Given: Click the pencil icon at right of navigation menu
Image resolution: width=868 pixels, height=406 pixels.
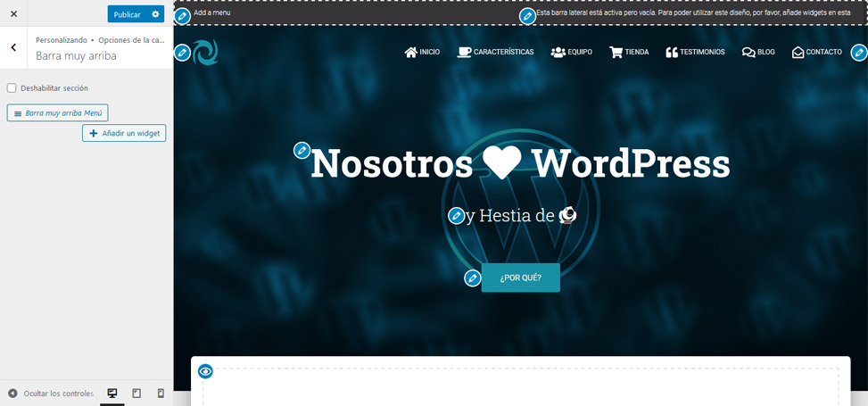Looking at the screenshot, I should (x=858, y=53).
